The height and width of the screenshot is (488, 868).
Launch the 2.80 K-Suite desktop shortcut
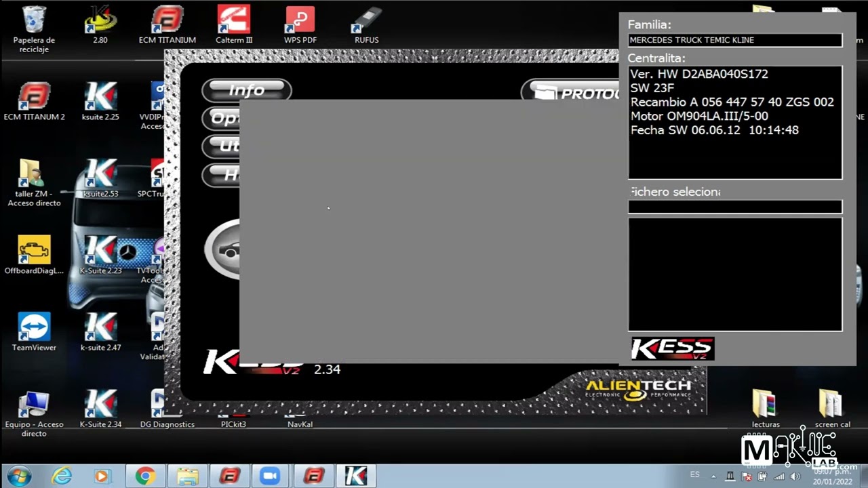coord(100,24)
